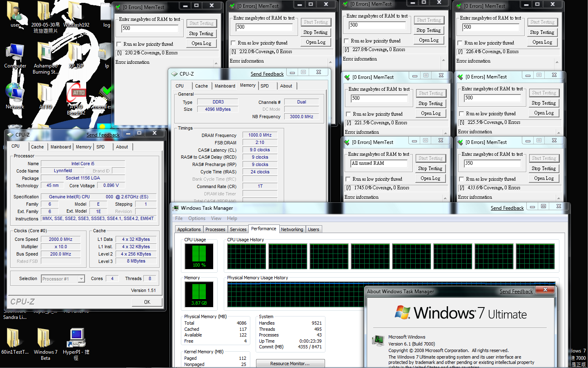Viewport: 588px width, 368px height.
Task: Click error information scrollbar in 227.8% MemTest
Action: pos(443,61)
